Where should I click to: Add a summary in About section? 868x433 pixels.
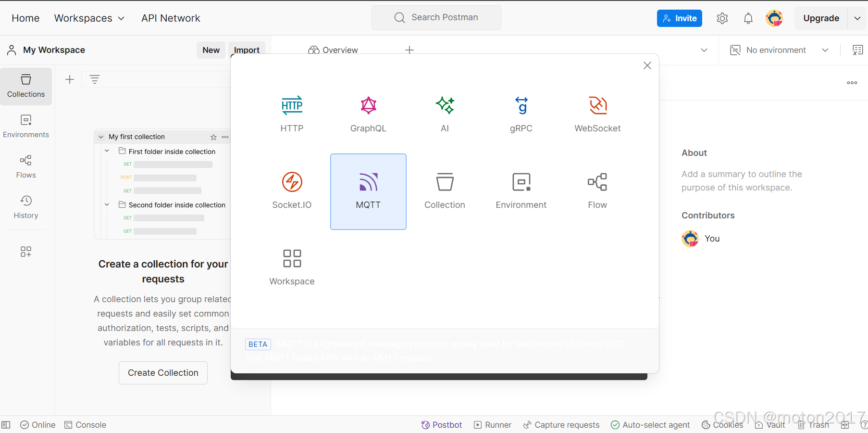tap(742, 181)
